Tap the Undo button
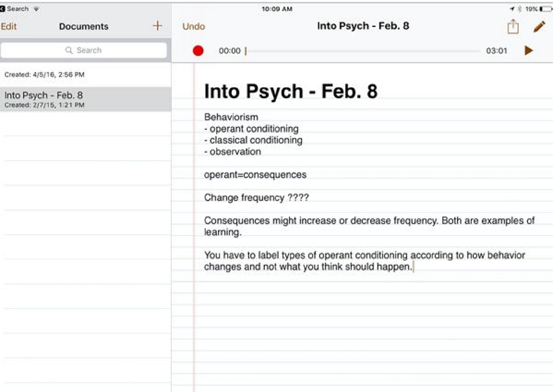The image size is (554, 392). (x=193, y=26)
